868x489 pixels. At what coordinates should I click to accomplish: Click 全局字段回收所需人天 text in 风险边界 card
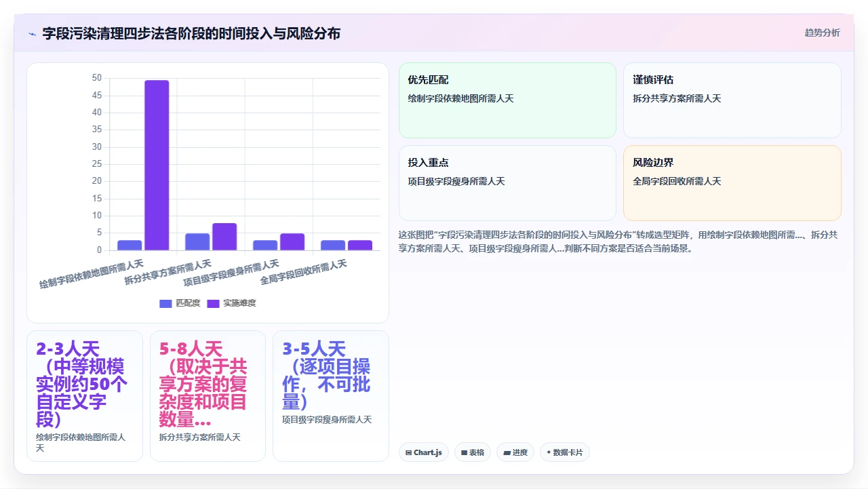[x=677, y=181]
